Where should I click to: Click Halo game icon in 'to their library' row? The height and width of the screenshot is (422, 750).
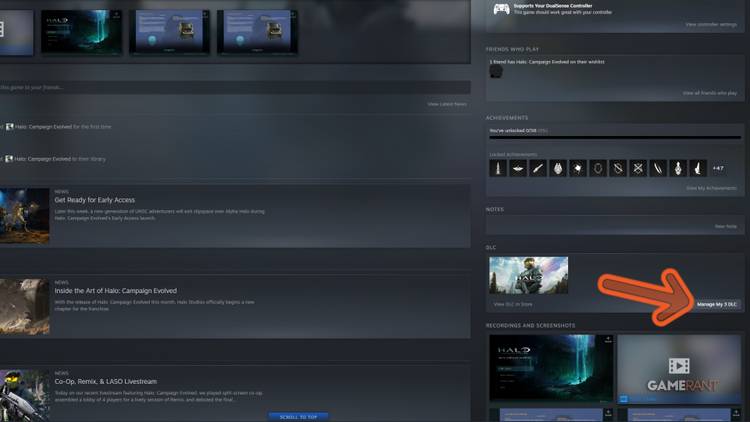point(9,159)
